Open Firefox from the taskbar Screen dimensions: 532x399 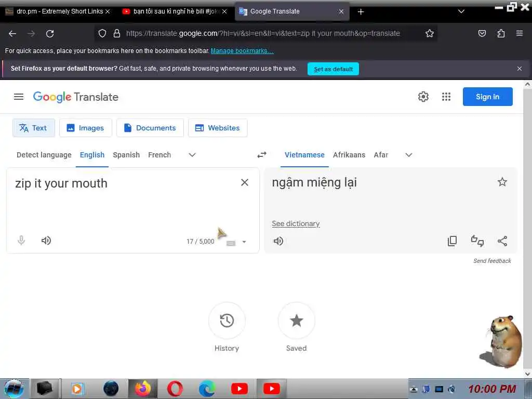143,389
